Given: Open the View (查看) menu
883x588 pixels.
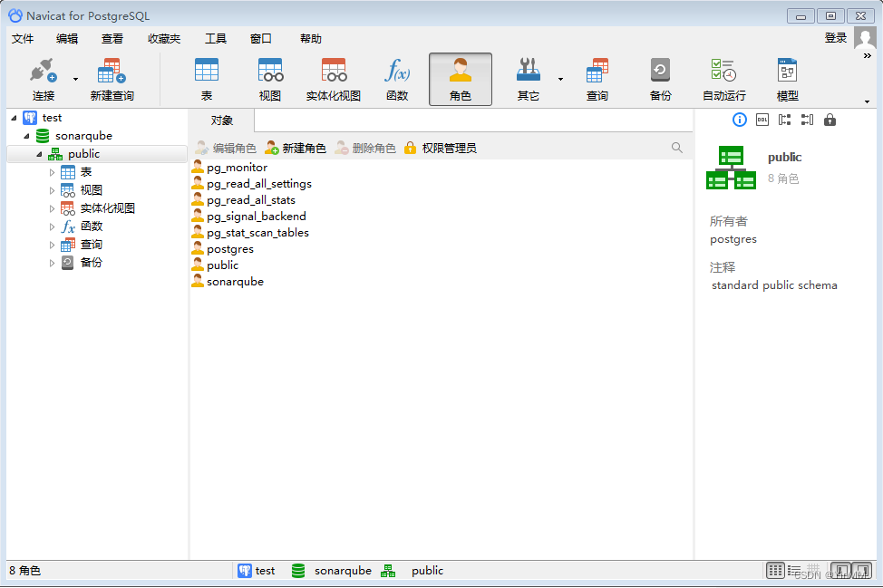Looking at the screenshot, I should pyautogui.click(x=112, y=38).
